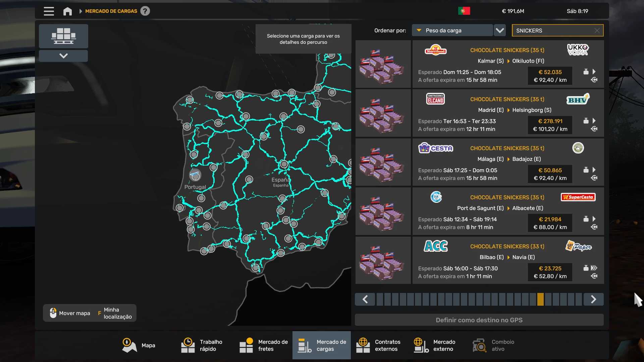Click the cargo pallet trailer icon
The height and width of the screenshot is (362, 644).
click(x=63, y=36)
